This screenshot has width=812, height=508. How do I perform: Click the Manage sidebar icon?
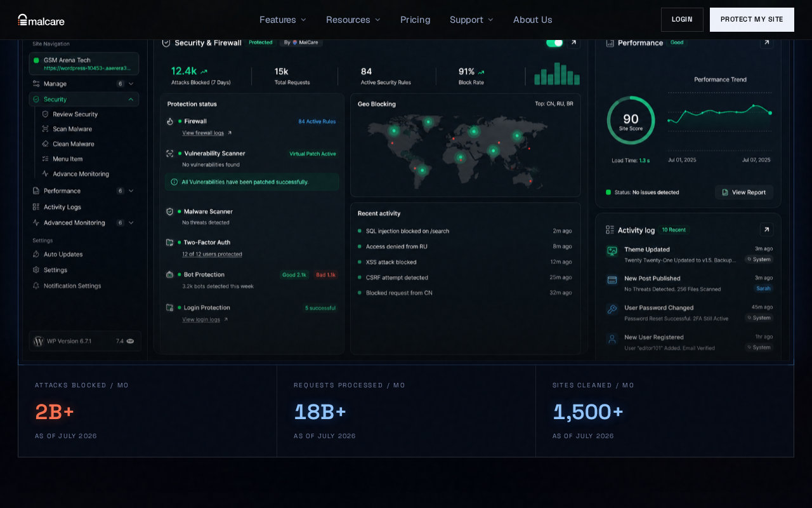click(36, 84)
